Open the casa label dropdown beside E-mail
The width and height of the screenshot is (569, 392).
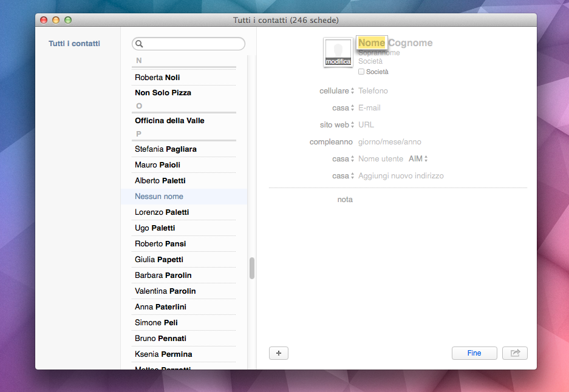pyautogui.click(x=341, y=108)
